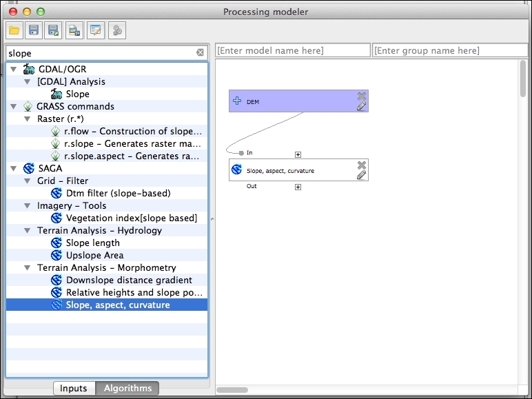This screenshot has width=532, height=399.
Task: Edit the DEM input with pencil icon
Action: pyautogui.click(x=361, y=106)
